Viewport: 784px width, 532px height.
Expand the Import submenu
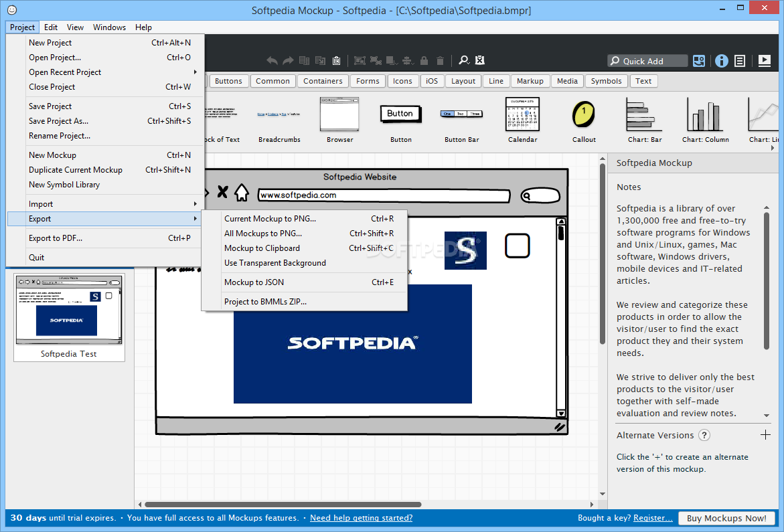(x=106, y=204)
